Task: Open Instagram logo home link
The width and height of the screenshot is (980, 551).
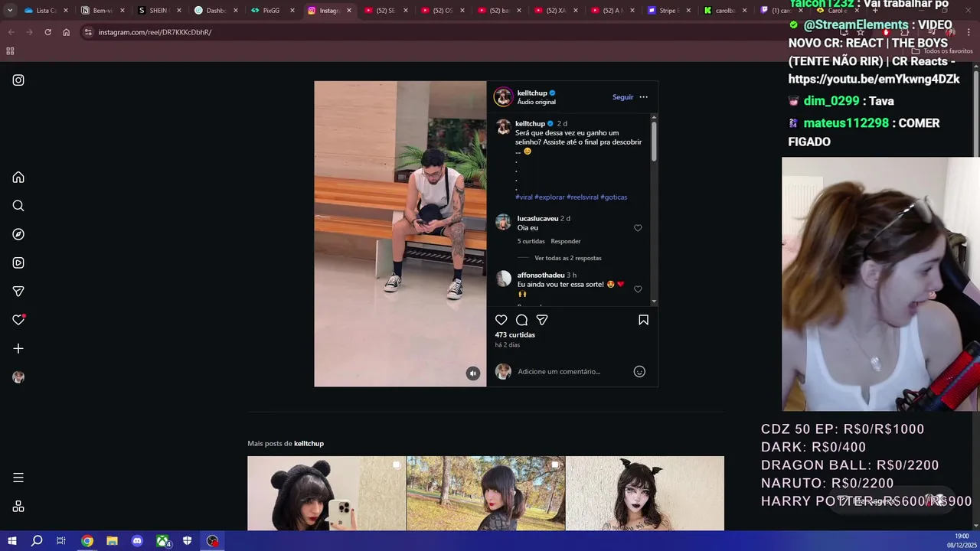Action: (x=18, y=80)
